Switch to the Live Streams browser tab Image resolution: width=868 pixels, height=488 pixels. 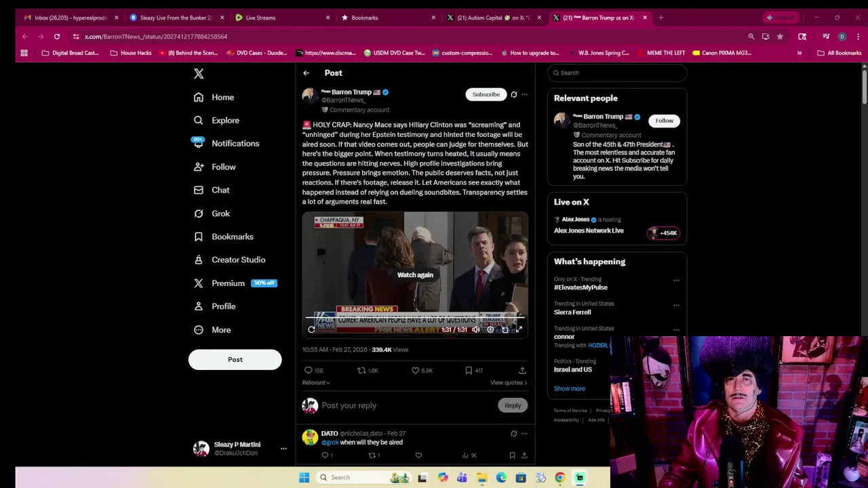pos(283,18)
